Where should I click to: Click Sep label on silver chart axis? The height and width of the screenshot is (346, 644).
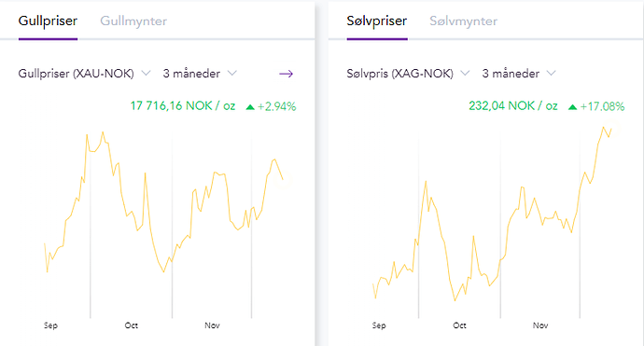[x=379, y=325]
